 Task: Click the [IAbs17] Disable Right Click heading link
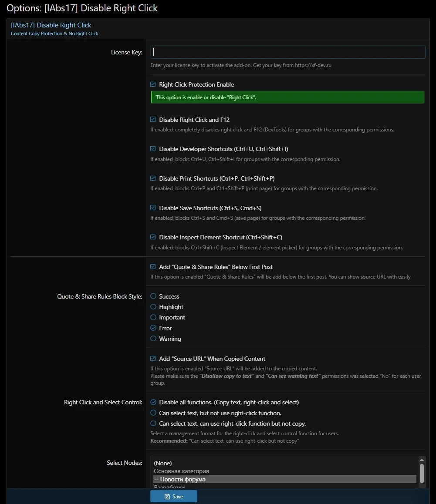click(x=51, y=25)
